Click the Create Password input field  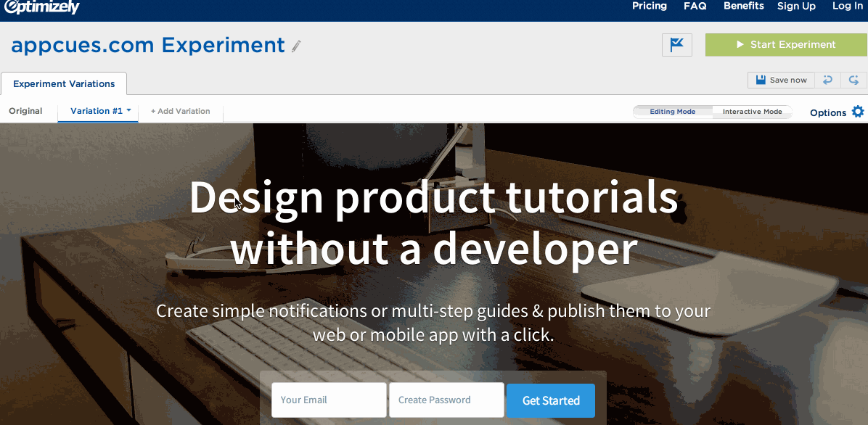446,400
